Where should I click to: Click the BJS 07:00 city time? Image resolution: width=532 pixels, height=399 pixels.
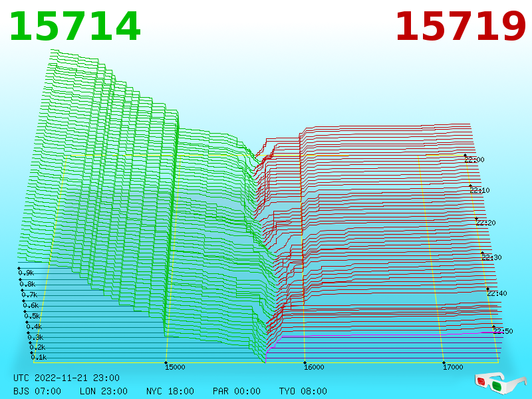tap(37, 391)
